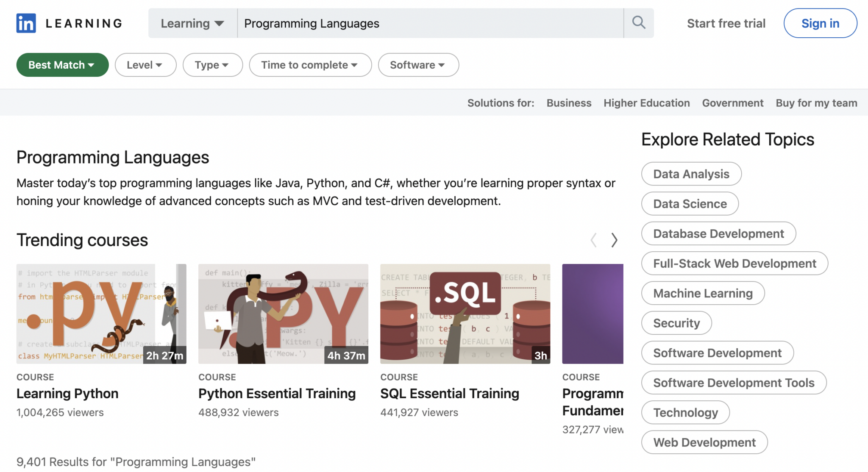Open the Type filter dropdown
868x472 pixels.
(212, 65)
